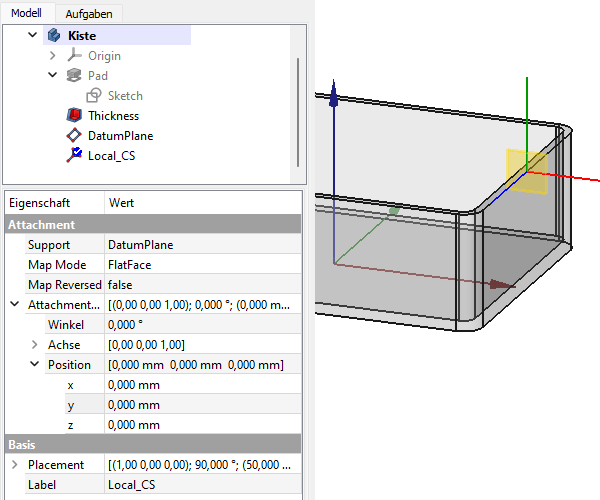
Task: Switch to the Aufgaben tab
Action: (x=89, y=13)
